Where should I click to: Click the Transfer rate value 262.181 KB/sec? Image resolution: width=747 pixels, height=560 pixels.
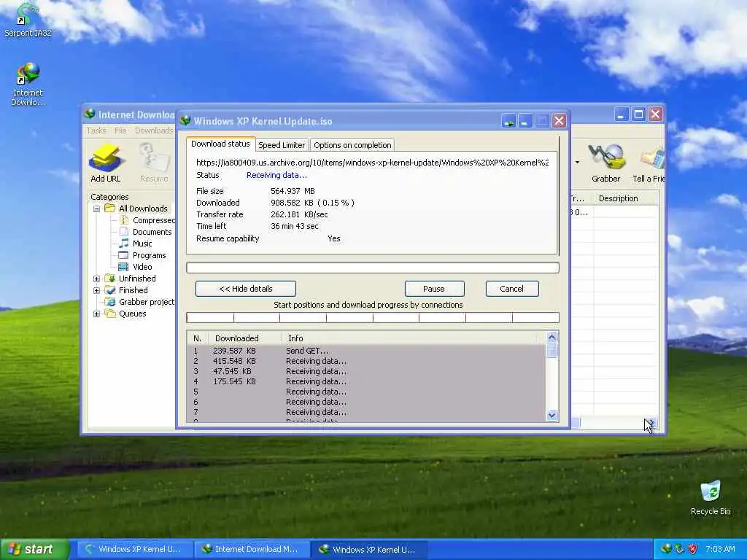[299, 214]
